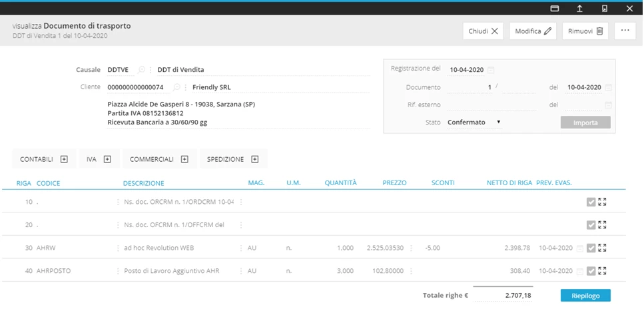Open the three-dots more options button

[x=625, y=31]
